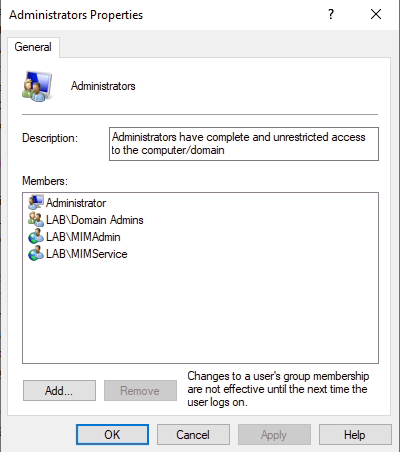Click the Remove button
The image size is (405, 452).
(140, 390)
